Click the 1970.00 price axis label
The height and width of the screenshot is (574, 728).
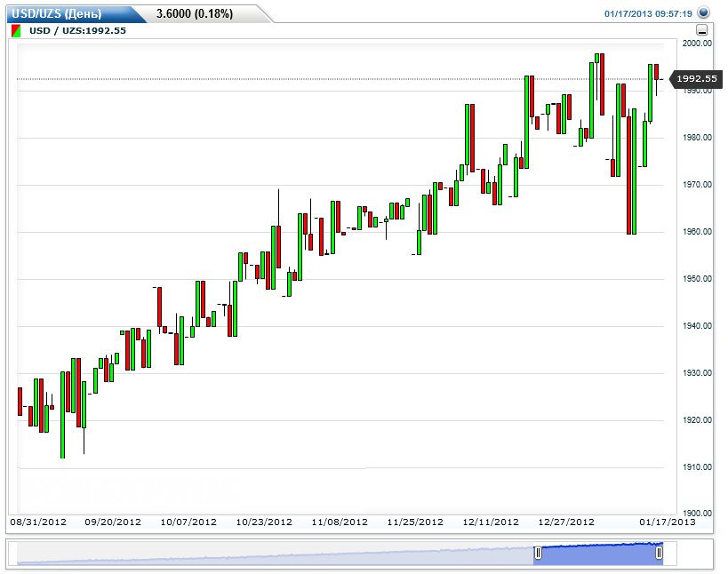[x=697, y=185]
